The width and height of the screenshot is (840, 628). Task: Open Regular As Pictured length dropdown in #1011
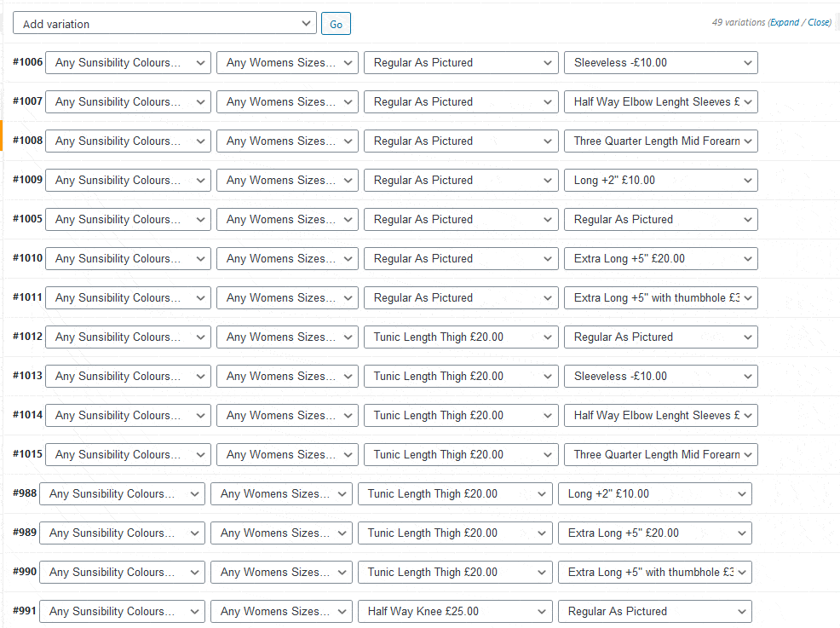coord(461,297)
